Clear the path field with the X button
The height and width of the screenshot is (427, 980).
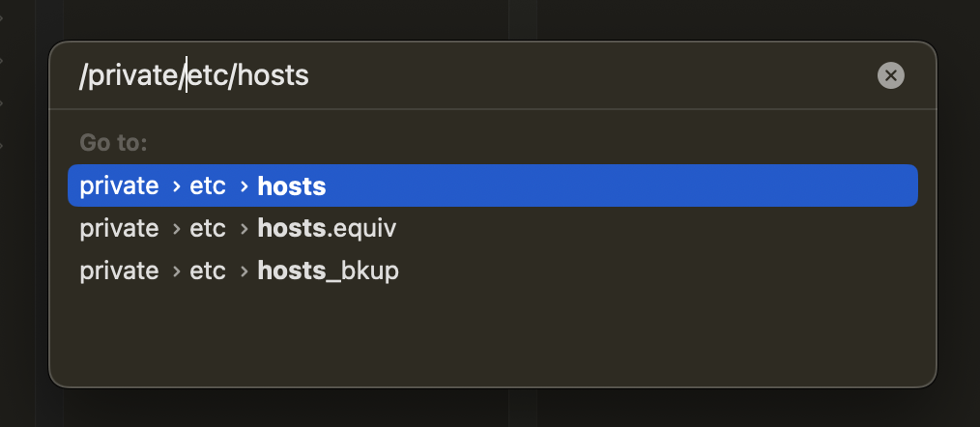click(890, 75)
